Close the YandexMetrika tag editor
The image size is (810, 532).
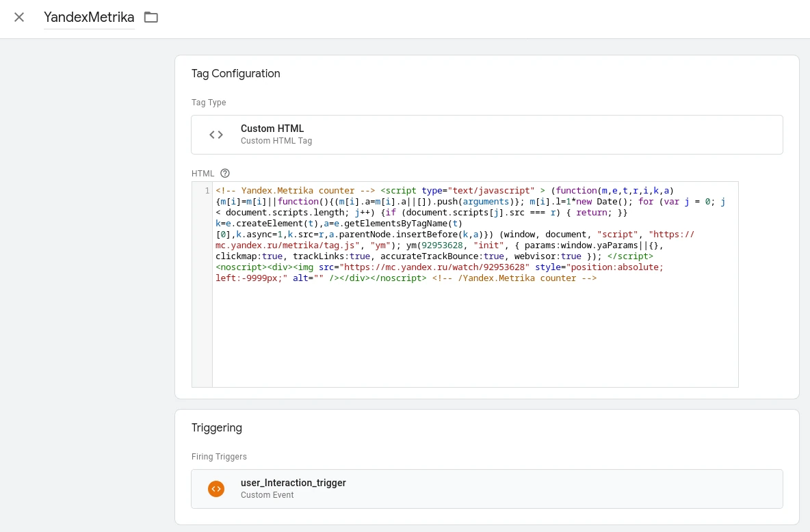click(19, 18)
